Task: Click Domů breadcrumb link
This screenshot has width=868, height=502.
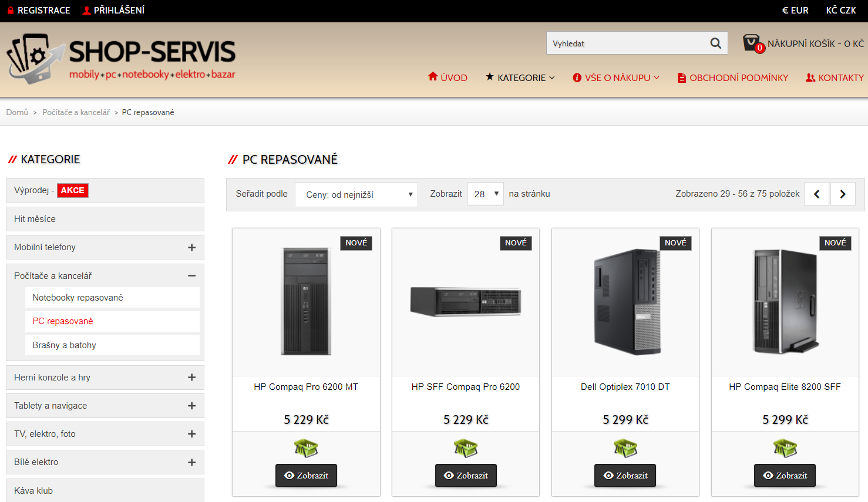Action: 17,112
